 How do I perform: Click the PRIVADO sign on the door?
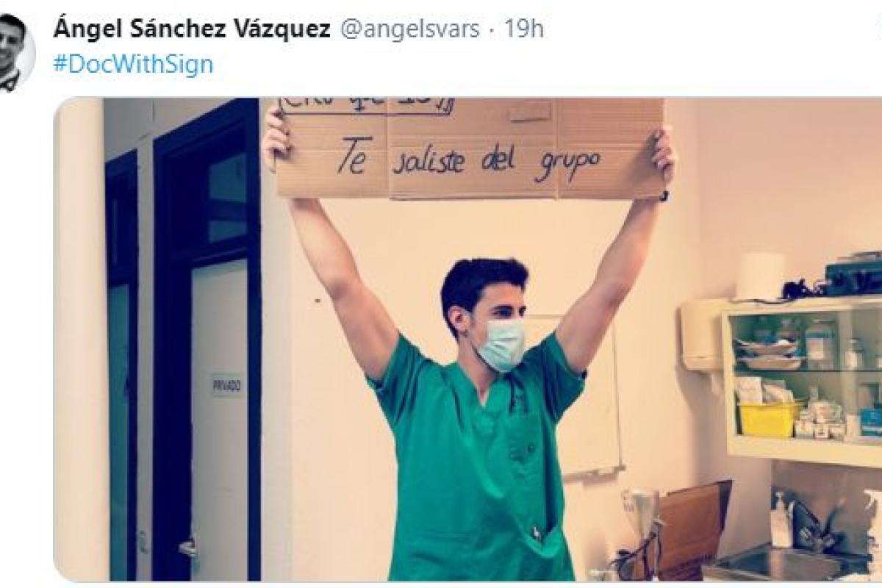[227, 384]
